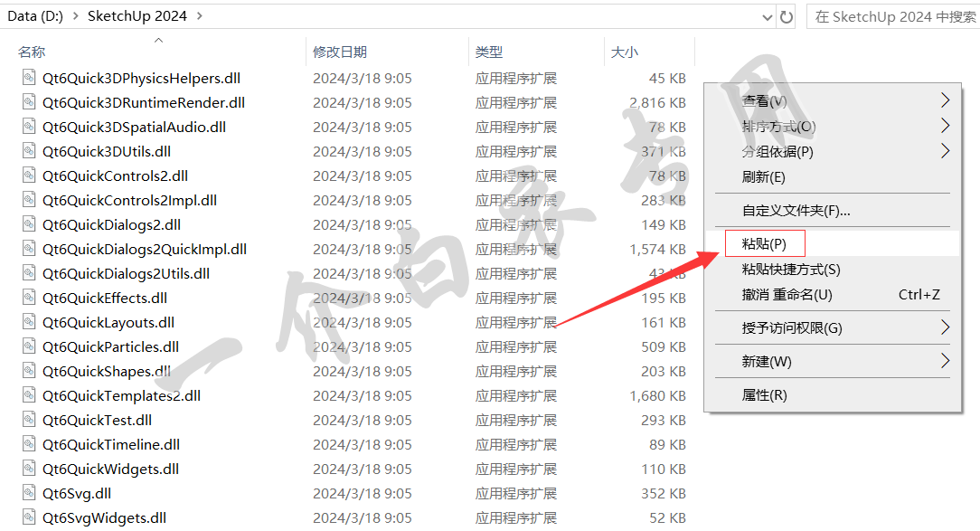Open the address bar history dropdown
This screenshot has width=980, height=531.
click(768, 17)
